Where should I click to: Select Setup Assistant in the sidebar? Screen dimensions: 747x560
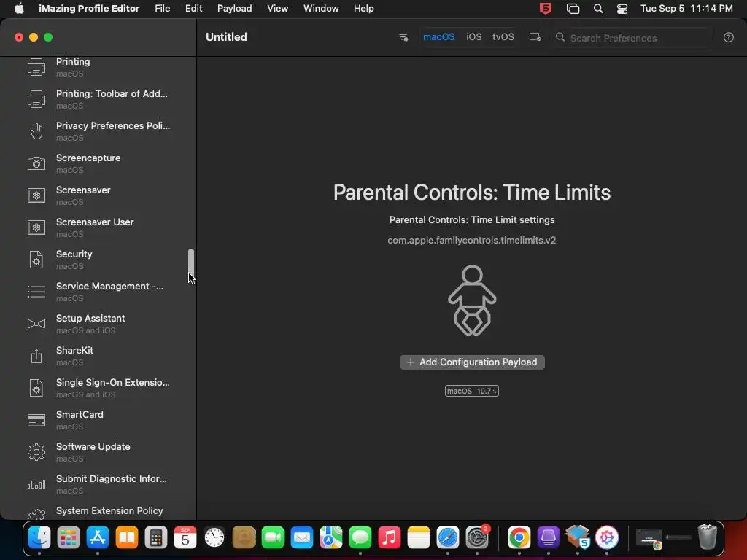(98, 324)
